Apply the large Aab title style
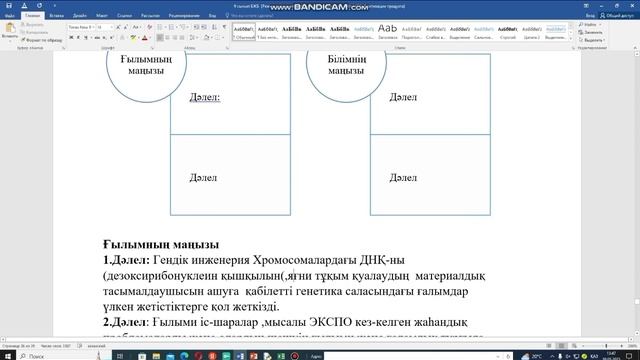Screen dimensions: 640x360 388,32
